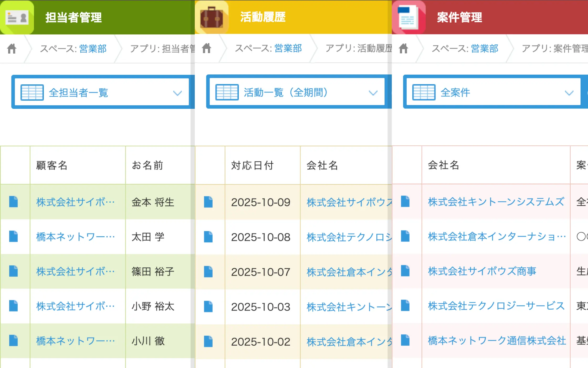Open 営業部 space link in 案件管理 breadcrumb
The image size is (588, 368).
[484, 49]
